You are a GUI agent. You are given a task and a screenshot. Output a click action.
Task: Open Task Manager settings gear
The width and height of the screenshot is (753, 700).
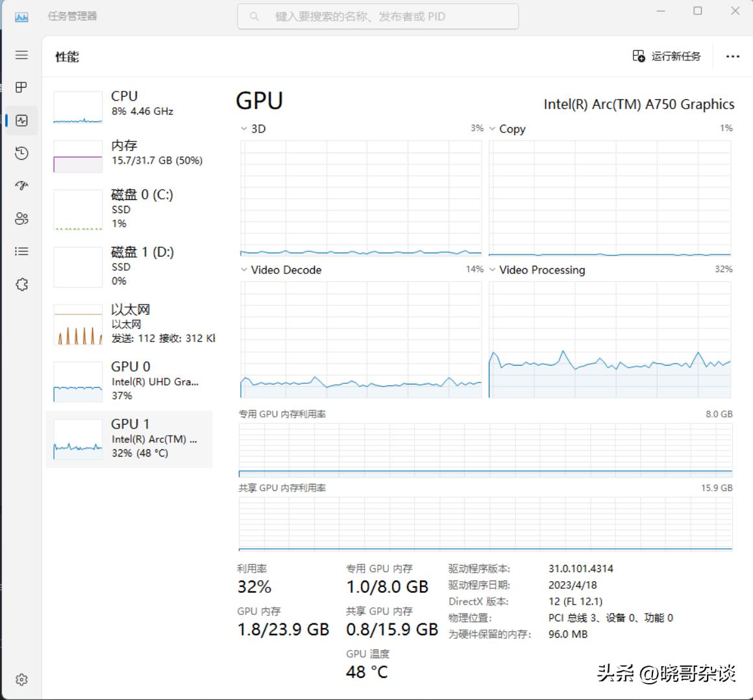click(x=21, y=679)
